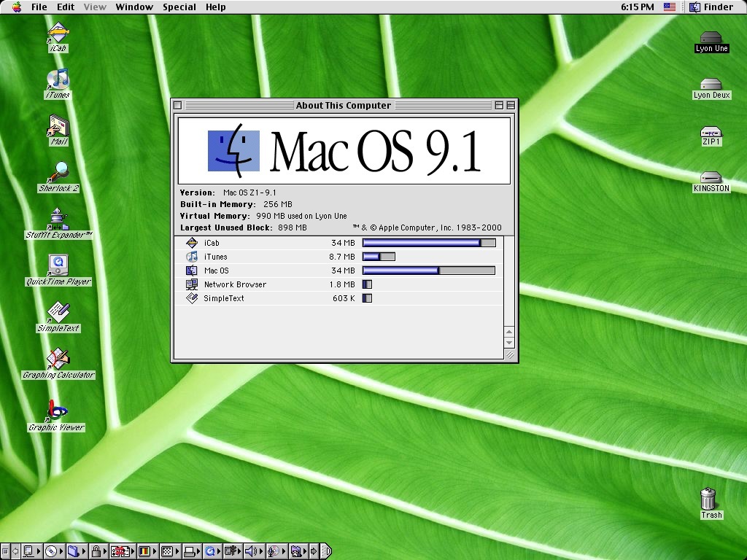Select the ZIP1 disk icon
The width and height of the screenshot is (747, 560).
tap(711, 132)
